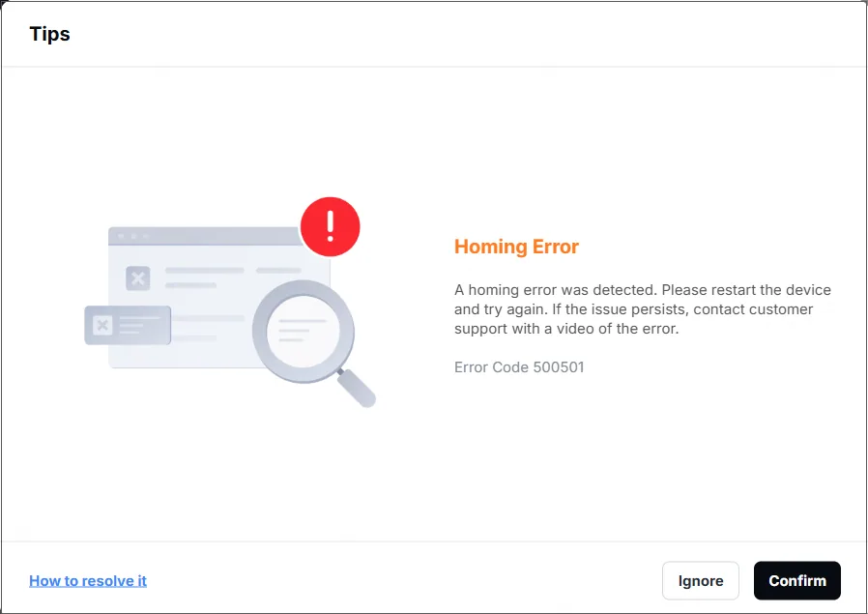868x614 pixels.
Task: Click the small gray card in the illustration
Action: click(128, 325)
